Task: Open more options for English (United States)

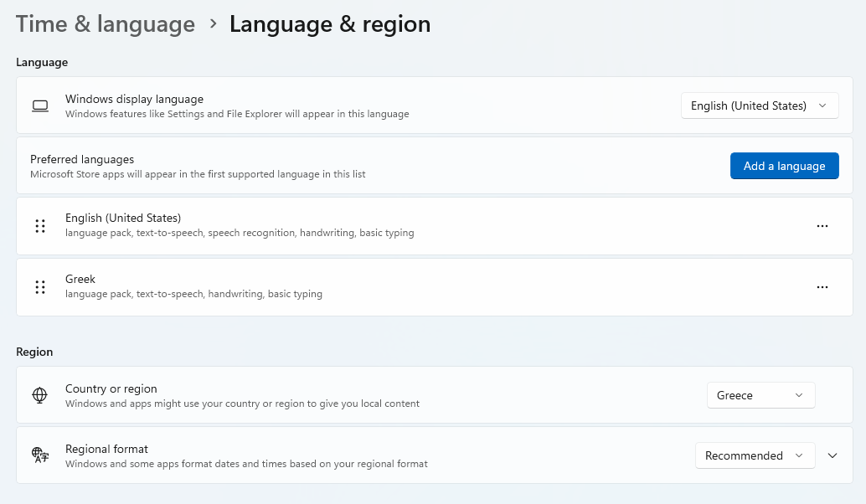Action: (822, 226)
